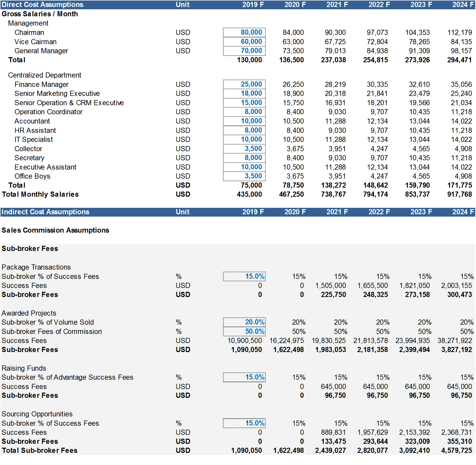
Task: Click the Awarded Projects label
Action: click(x=29, y=313)
